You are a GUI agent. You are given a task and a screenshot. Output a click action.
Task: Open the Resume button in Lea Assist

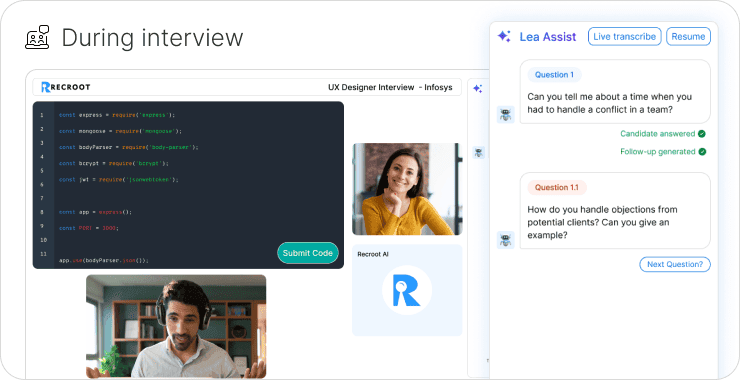pyautogui.click(x=688, y=36)
